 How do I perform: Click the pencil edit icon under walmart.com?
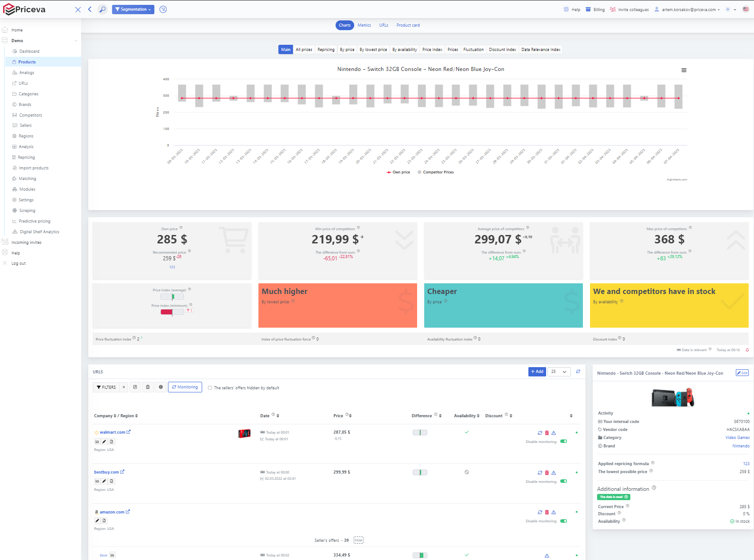104,442
